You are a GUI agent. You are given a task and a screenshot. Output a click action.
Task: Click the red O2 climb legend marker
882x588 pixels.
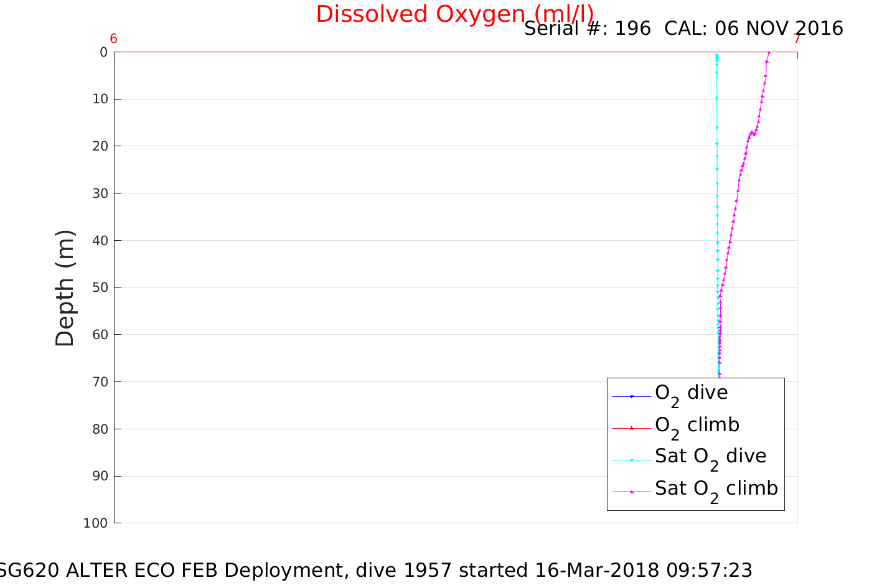pyautogui.click(x=632, y=428)
